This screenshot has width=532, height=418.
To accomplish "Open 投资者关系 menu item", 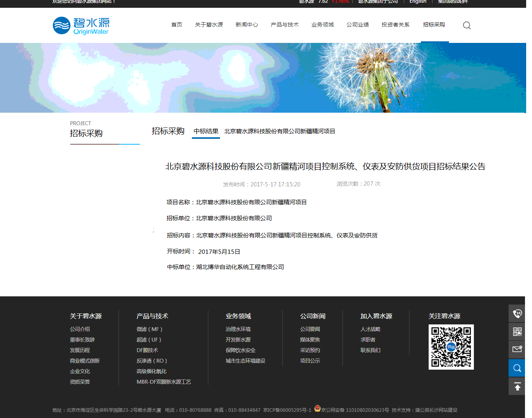I will pos(395,25).
